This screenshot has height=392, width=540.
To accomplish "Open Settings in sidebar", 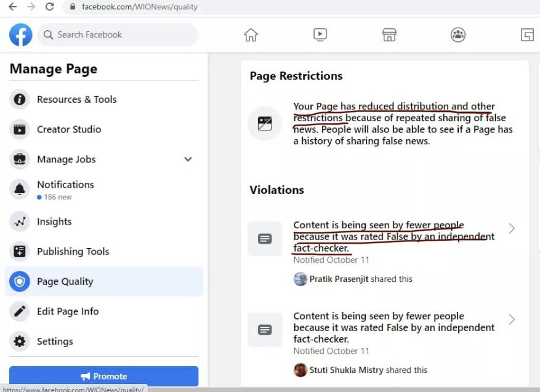I will pos(103,342).
